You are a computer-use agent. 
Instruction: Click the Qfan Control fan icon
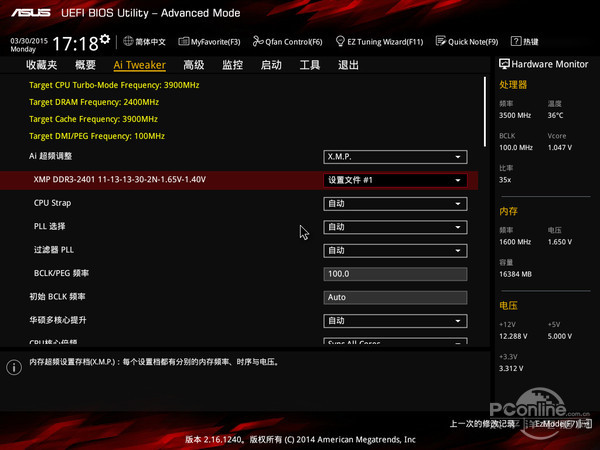pos(258,41)
